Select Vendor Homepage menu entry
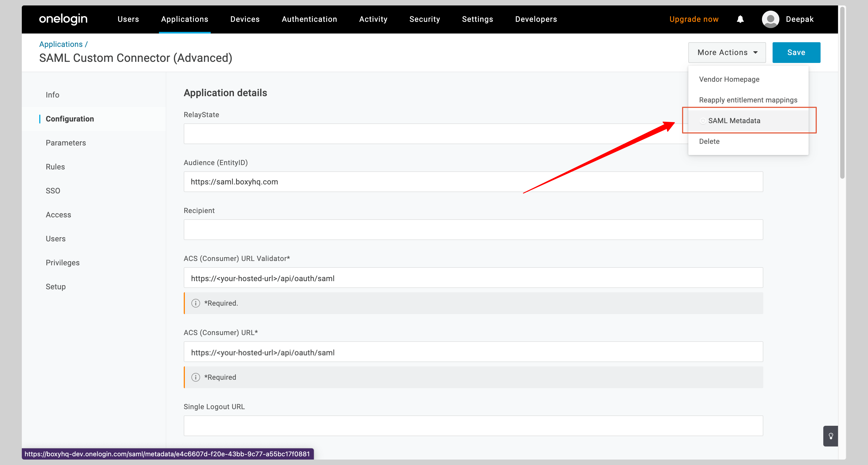 click(729, 79)
